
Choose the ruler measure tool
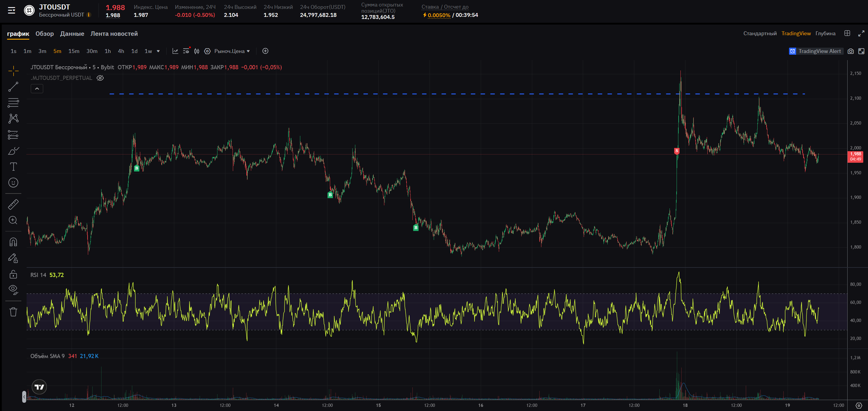13,204
